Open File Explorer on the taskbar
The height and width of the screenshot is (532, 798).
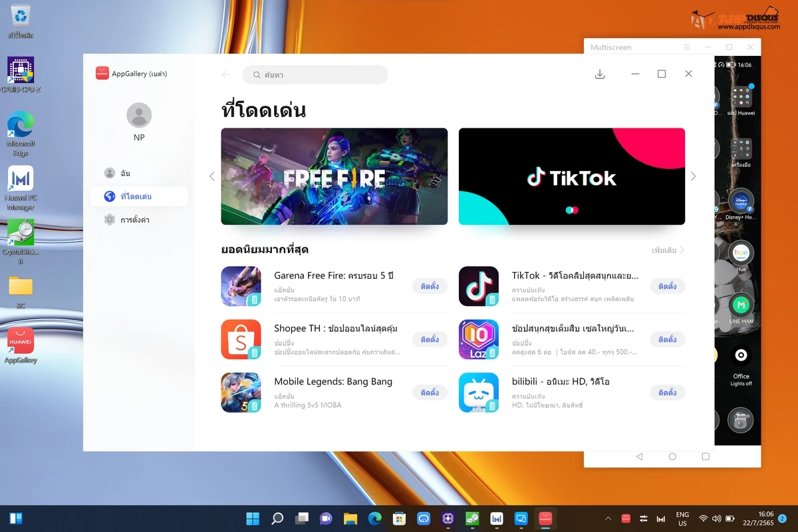click(x=350, y=519)
